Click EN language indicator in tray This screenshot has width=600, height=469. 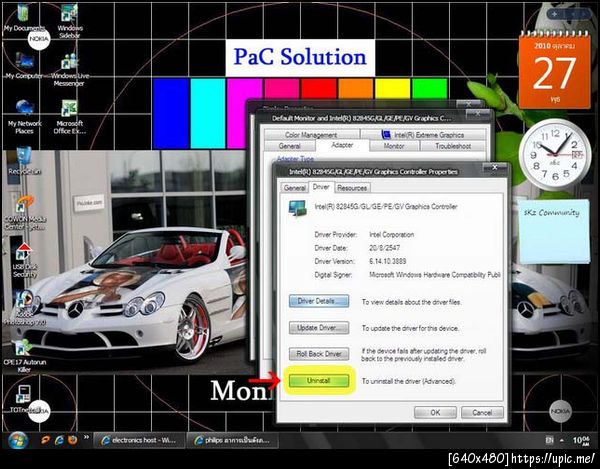click(549, 440)
